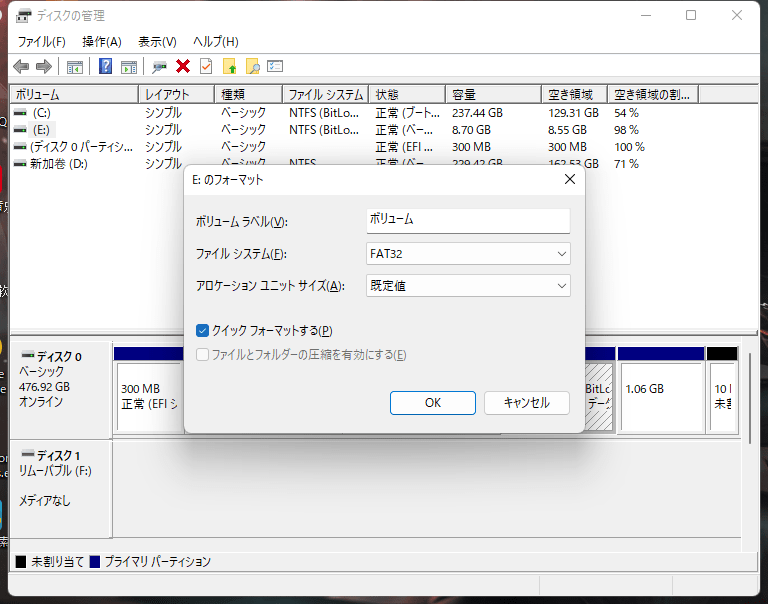
Task: Sort by 空き領域 column header
Action: [575, 94]
